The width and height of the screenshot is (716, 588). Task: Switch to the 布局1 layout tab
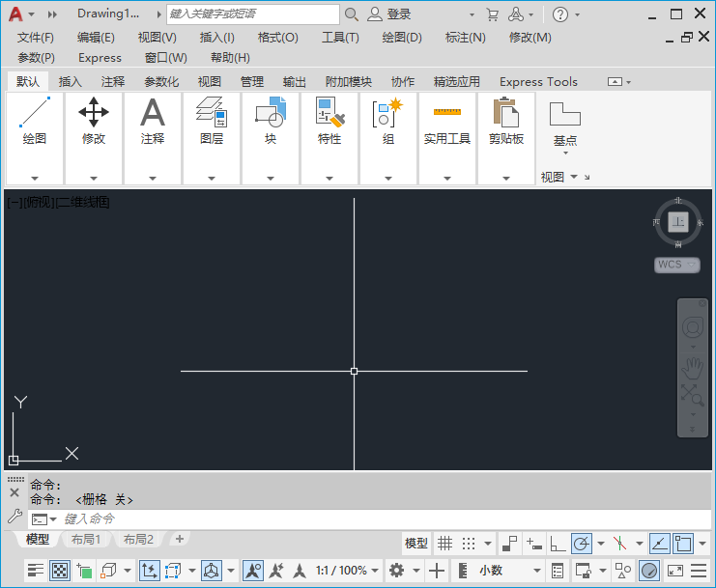[85, 539]
